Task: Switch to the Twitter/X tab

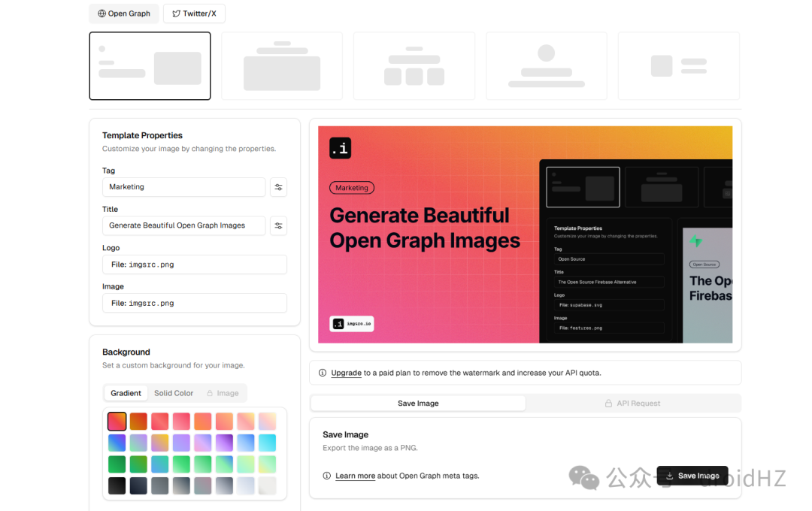Action: point(194,14)
